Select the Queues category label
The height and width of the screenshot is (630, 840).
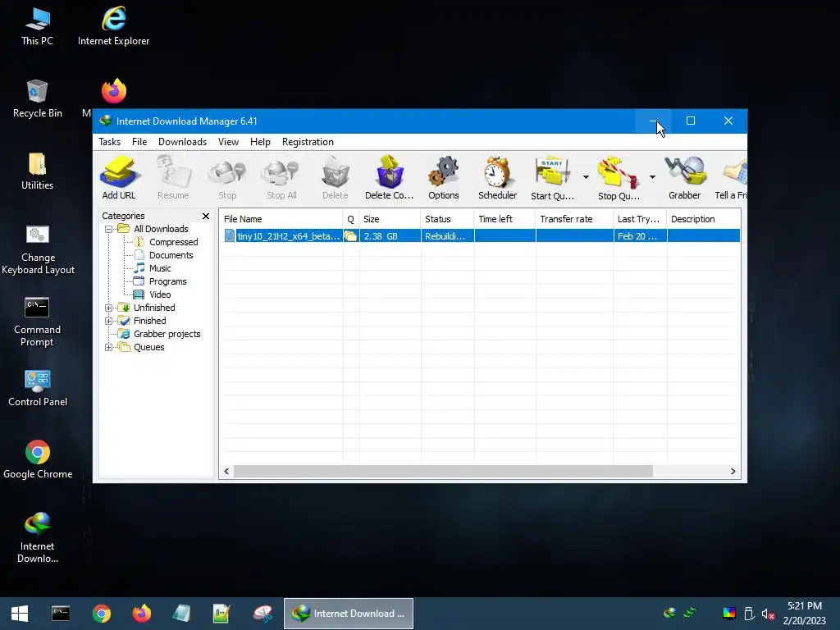(149, 347)
